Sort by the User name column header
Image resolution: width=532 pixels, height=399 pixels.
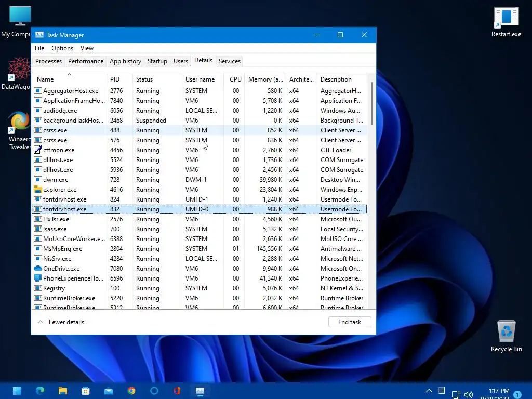[x=203, y=79]
